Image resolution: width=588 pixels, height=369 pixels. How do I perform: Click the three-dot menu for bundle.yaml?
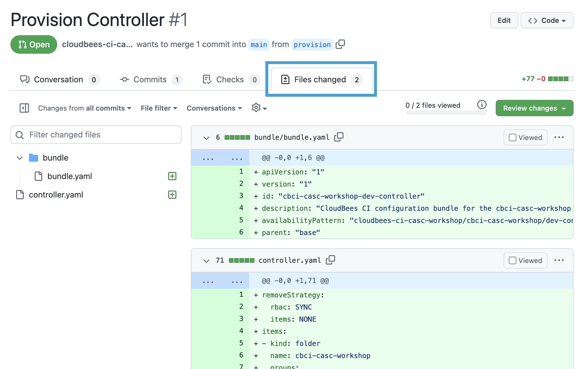point(559,137)
